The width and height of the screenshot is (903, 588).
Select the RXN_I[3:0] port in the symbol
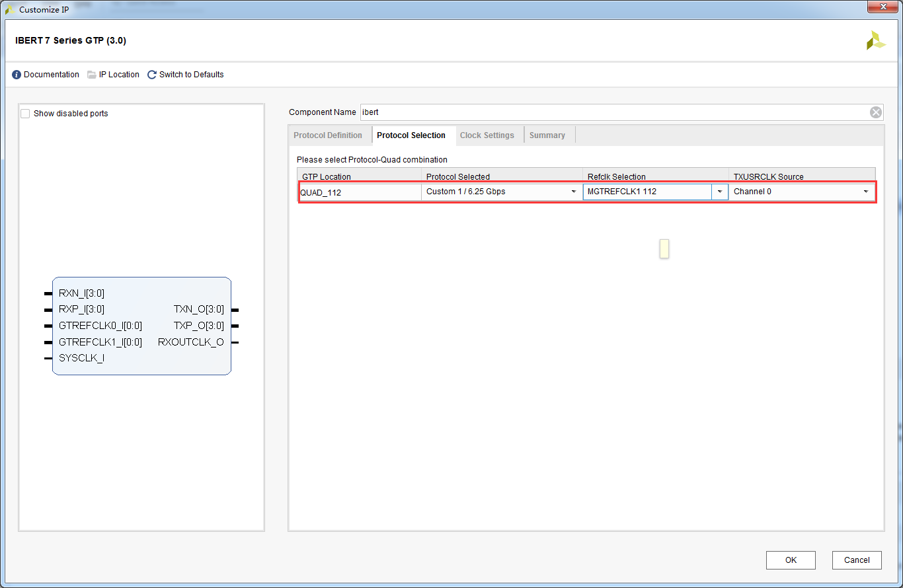pyautogui.click(x=81, y=293)
